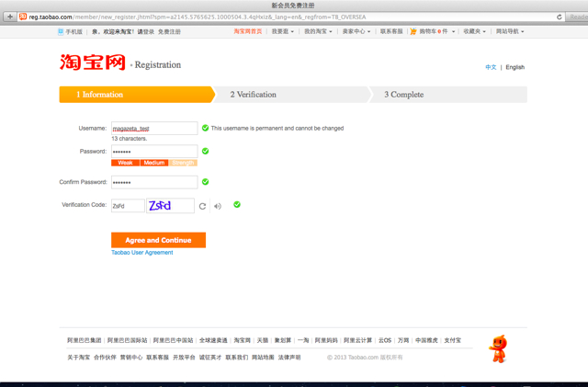Focus the Password input field
This screenshot has width=588, height=387.
point(154,152)
